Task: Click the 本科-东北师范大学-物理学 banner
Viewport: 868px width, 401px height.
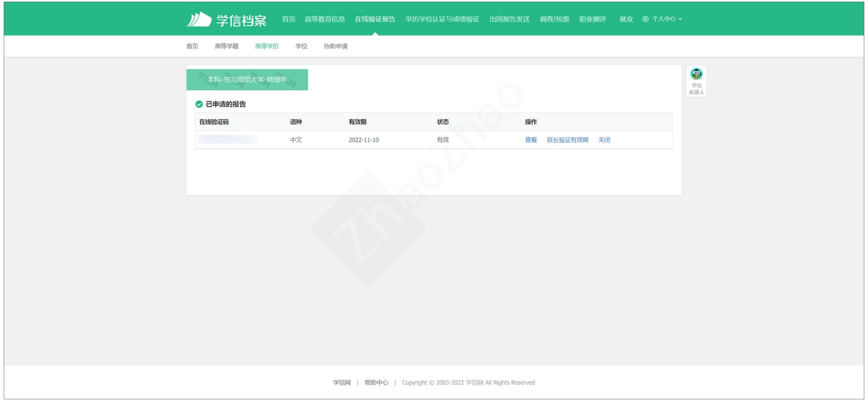Action: coord(247,79)
